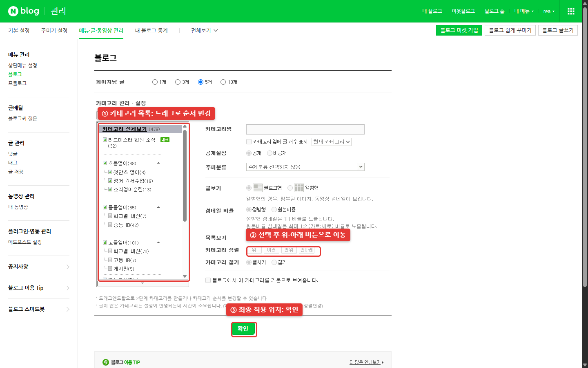
Task: Expand the 블로그 이용 Tip sidebar section
Action: point(39,288)
